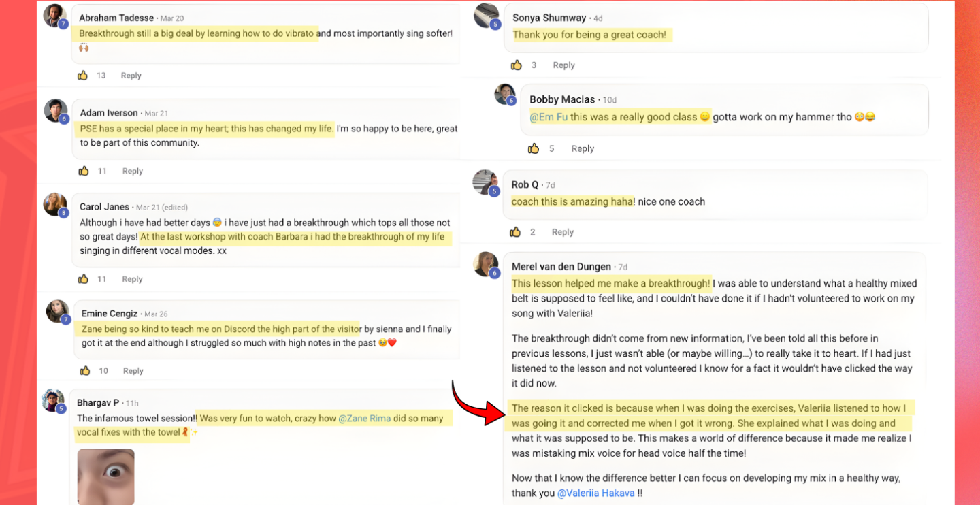
Task: Like Sonya Shumway's comment
Action: point(517,65)
